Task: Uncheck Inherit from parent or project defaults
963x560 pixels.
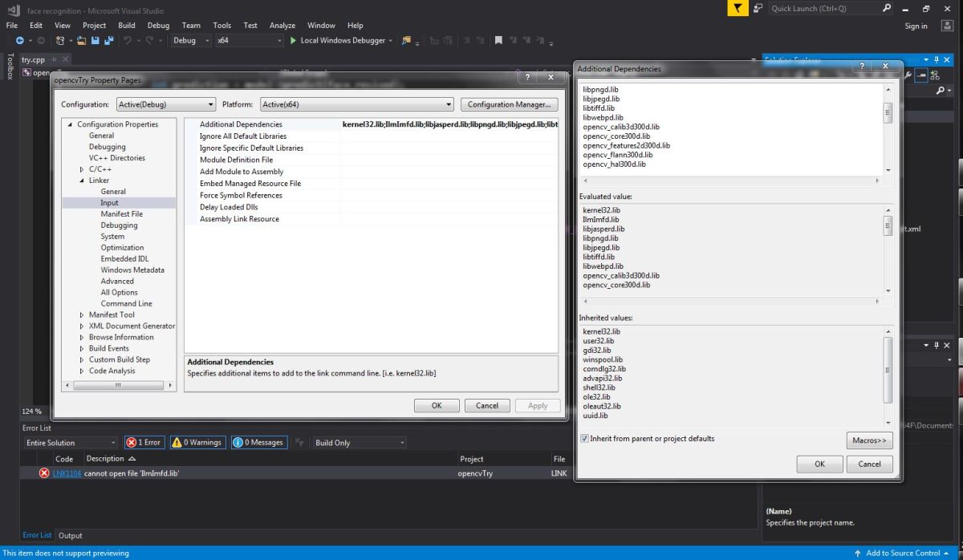Action: click(x=583, y=438)
